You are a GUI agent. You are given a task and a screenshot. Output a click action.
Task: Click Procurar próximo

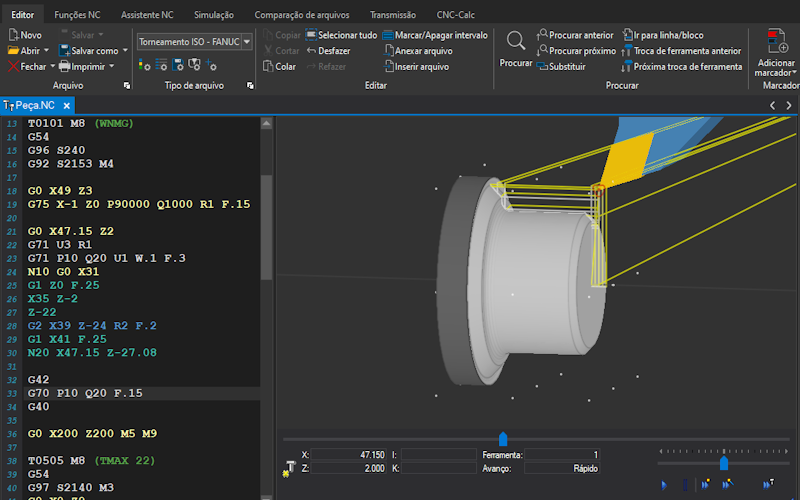(x=582, y=51)
